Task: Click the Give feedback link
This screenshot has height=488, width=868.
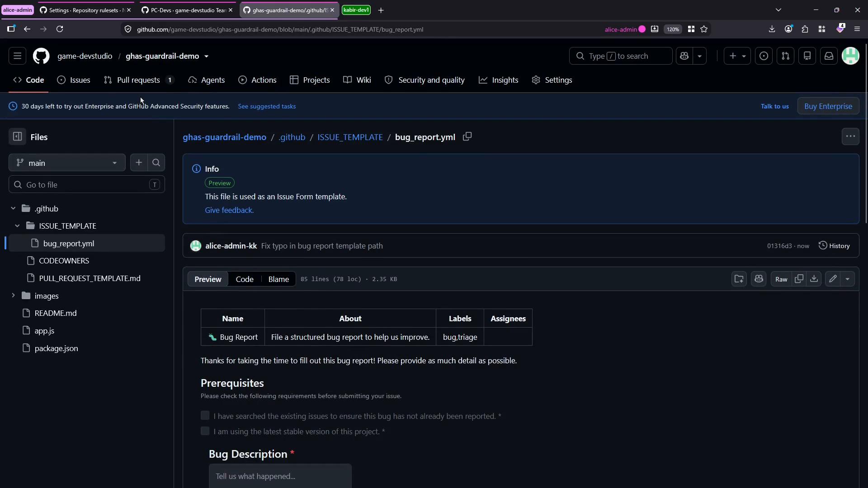Action: pyautogui.click(x=229, y=210)
